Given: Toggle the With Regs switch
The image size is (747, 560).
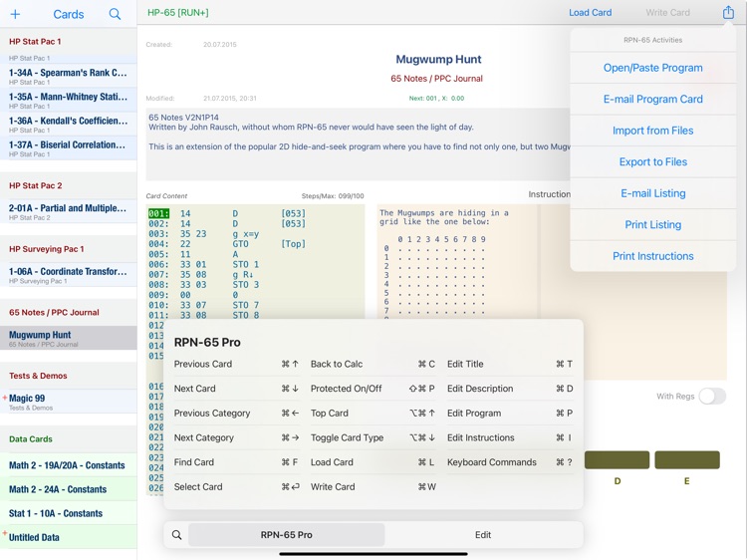Looking at the screenshot, I should click(x=712, y=396).
